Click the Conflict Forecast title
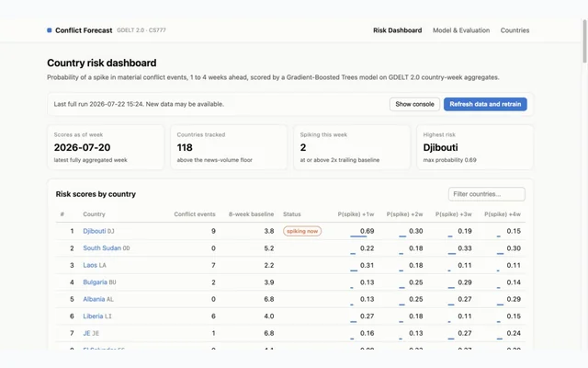The height and width of the screenshot is (368, 588). pyautogui.click(x=84, y=30)
